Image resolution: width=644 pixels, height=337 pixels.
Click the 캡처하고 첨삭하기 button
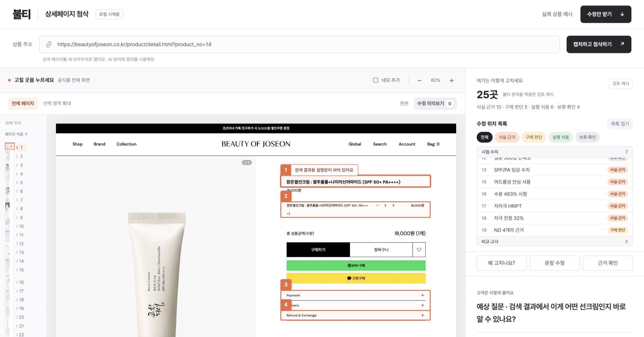[599, 44]
